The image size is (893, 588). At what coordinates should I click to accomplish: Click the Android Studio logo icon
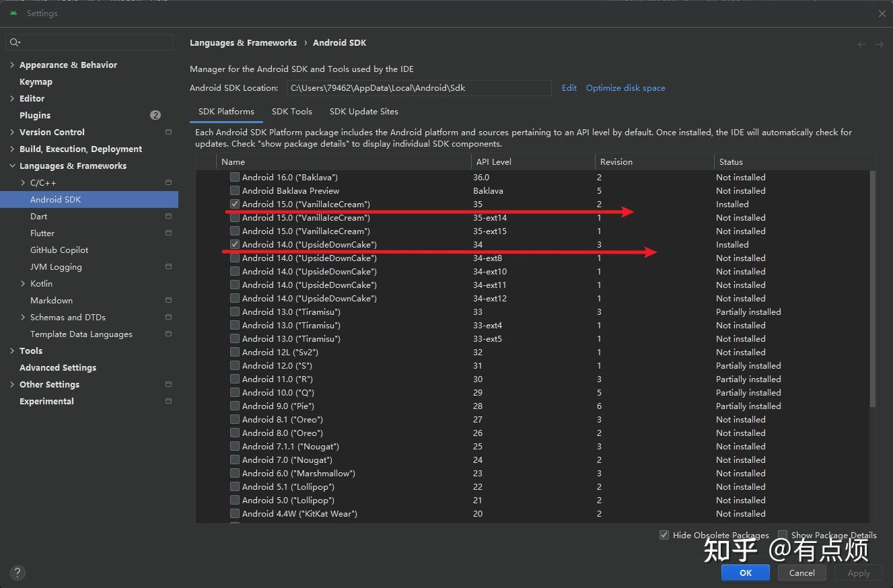click(13, 13)
